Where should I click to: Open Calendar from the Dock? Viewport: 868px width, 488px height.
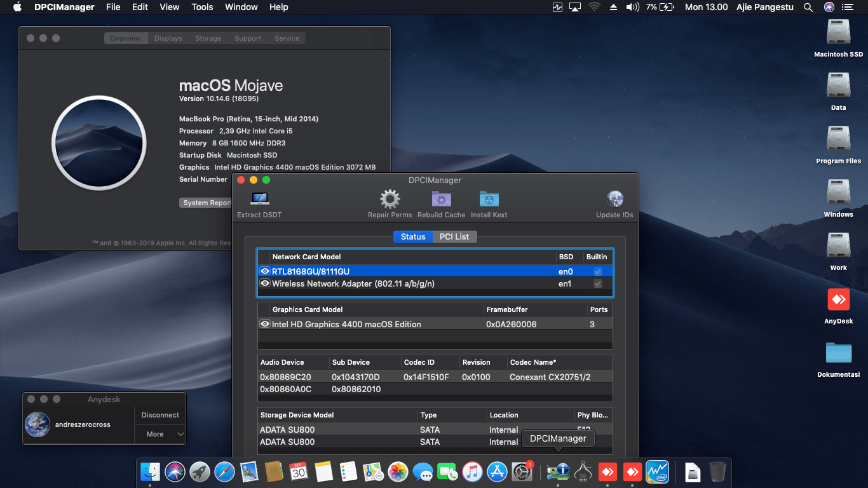point(299,471)
